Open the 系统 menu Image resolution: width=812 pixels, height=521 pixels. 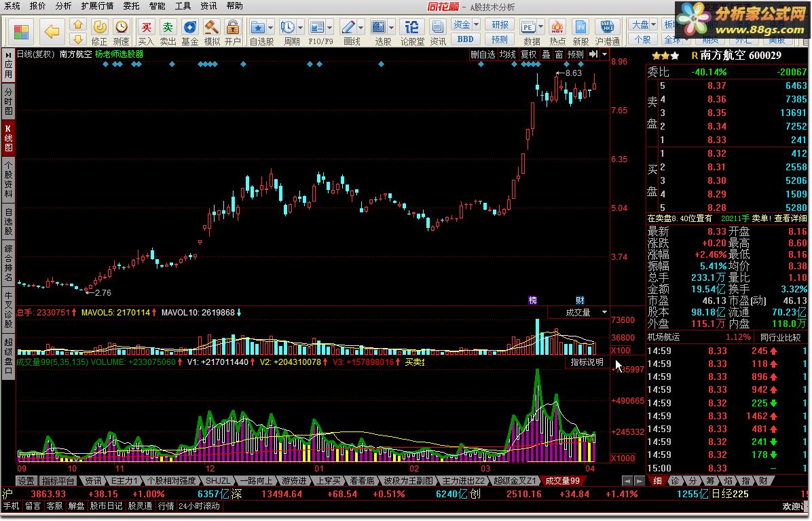pyautogui.click(x=12, y=5)
